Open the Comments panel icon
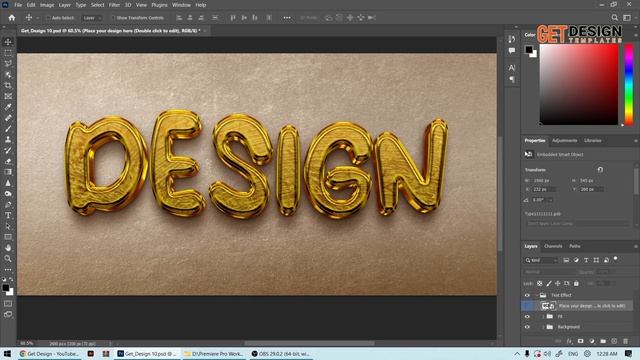 [512, 51]
